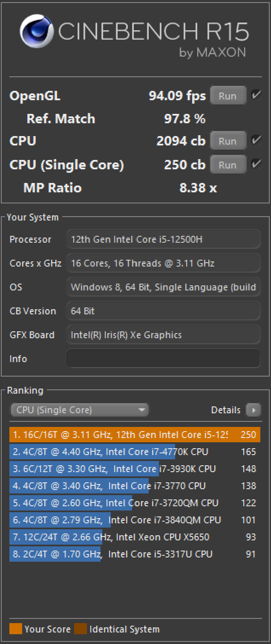Open the CPU (Single Core) ranking dropdown
Screen dimensions: 271x644
[80, 410]
